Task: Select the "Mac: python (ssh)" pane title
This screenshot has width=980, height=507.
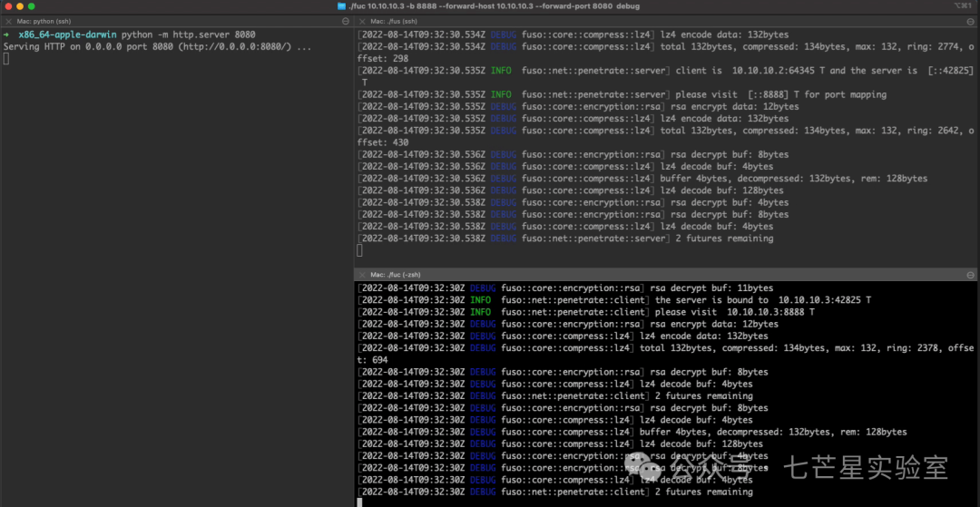Action: (44, 20)
